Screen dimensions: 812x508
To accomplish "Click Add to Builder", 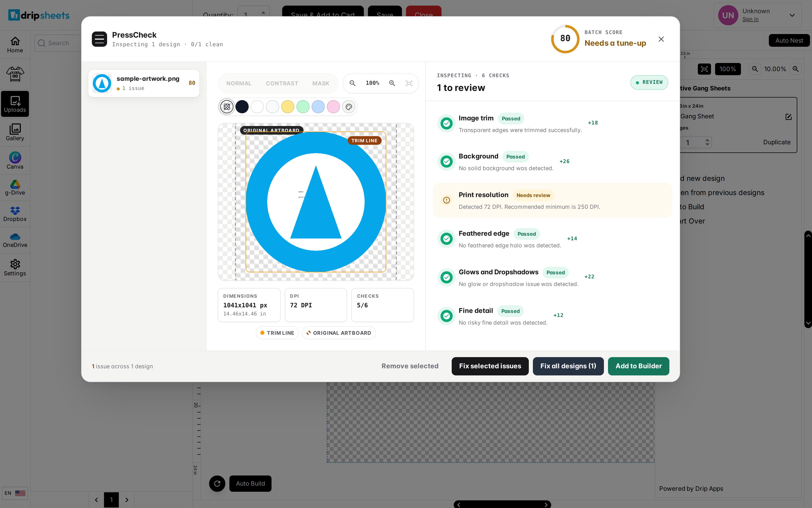I will pyautogui.click(x=638, y=366).
